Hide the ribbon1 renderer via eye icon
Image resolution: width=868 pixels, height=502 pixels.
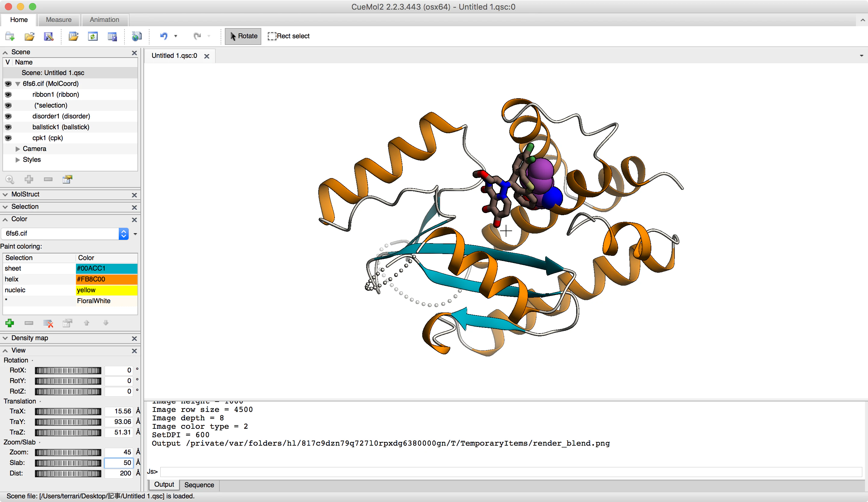[8, 94]
